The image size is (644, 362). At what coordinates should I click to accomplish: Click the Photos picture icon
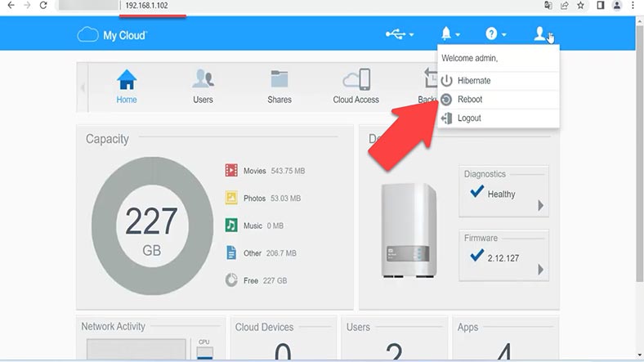pos(231,198)
